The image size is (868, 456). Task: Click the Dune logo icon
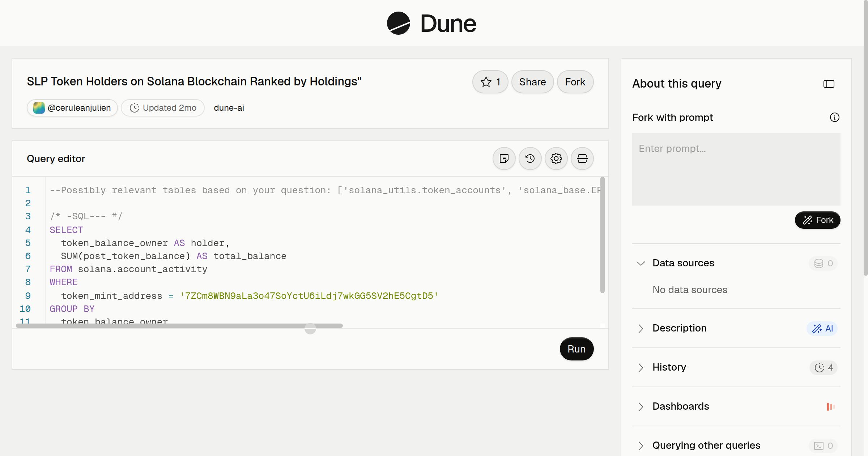click(398, 23)
